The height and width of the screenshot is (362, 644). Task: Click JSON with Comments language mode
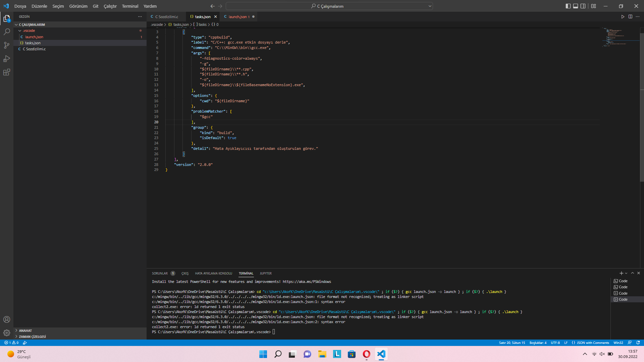(x=592, y=343)
